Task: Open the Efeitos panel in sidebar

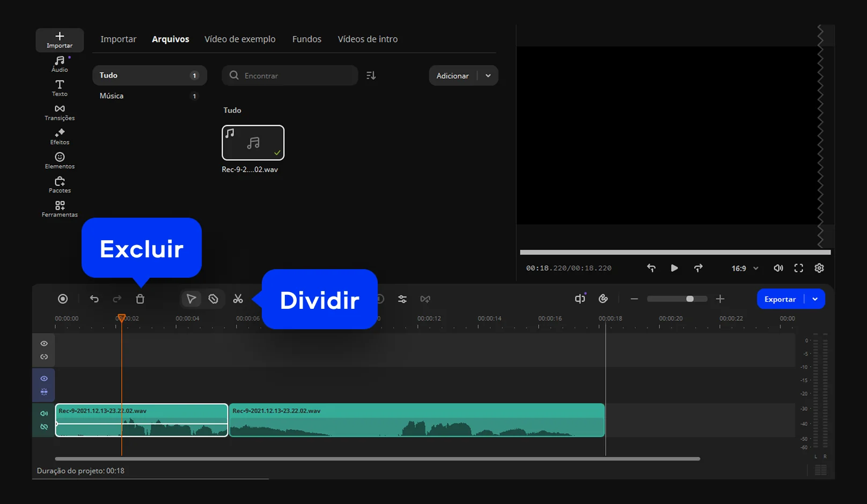Action: [60, 137]
